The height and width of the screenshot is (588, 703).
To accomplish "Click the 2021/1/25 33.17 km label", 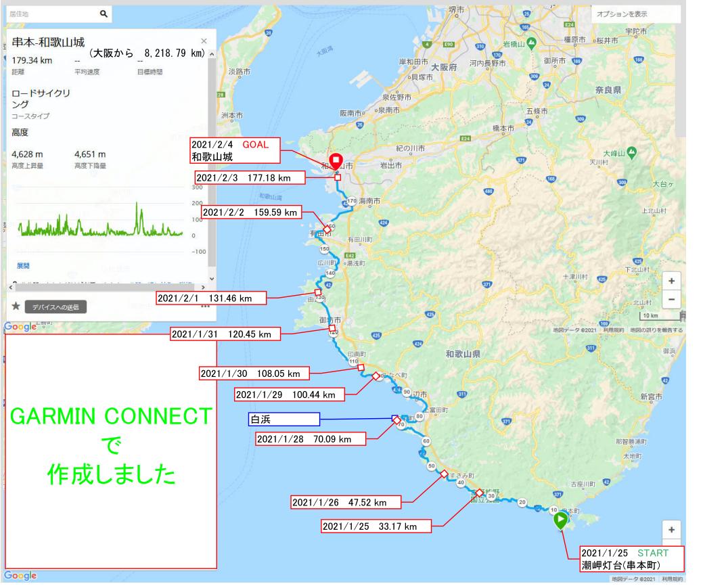I will 376,526.
